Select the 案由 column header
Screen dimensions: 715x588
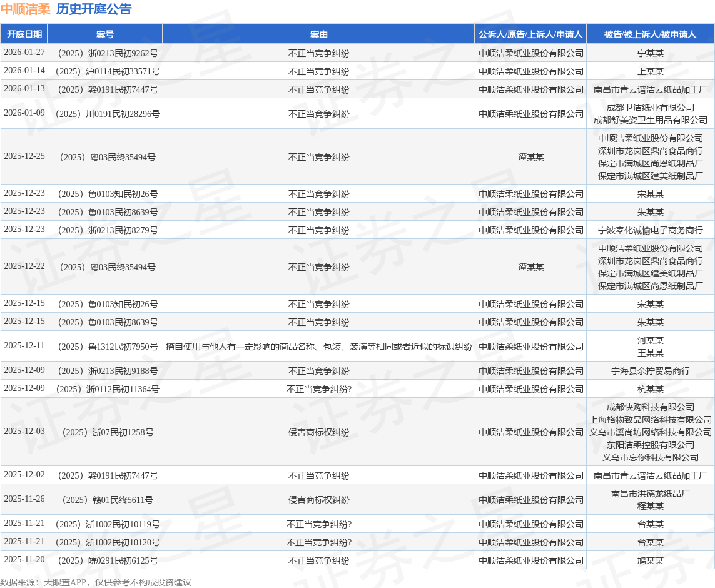tap(319, 34)
